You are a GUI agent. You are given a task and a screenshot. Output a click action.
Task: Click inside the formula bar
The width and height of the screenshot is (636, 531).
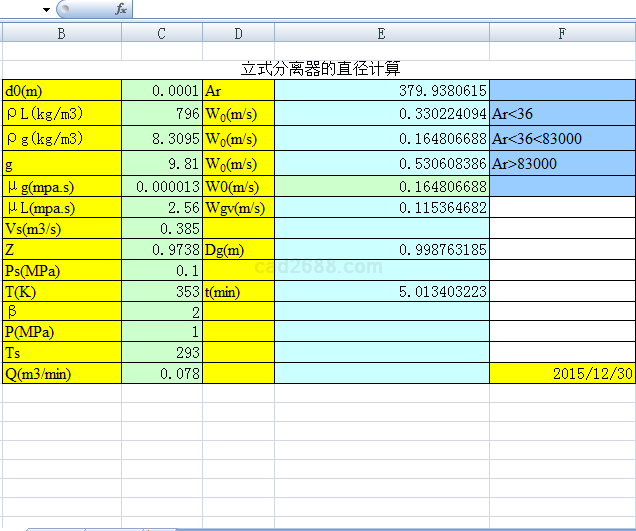coord(380,9)
